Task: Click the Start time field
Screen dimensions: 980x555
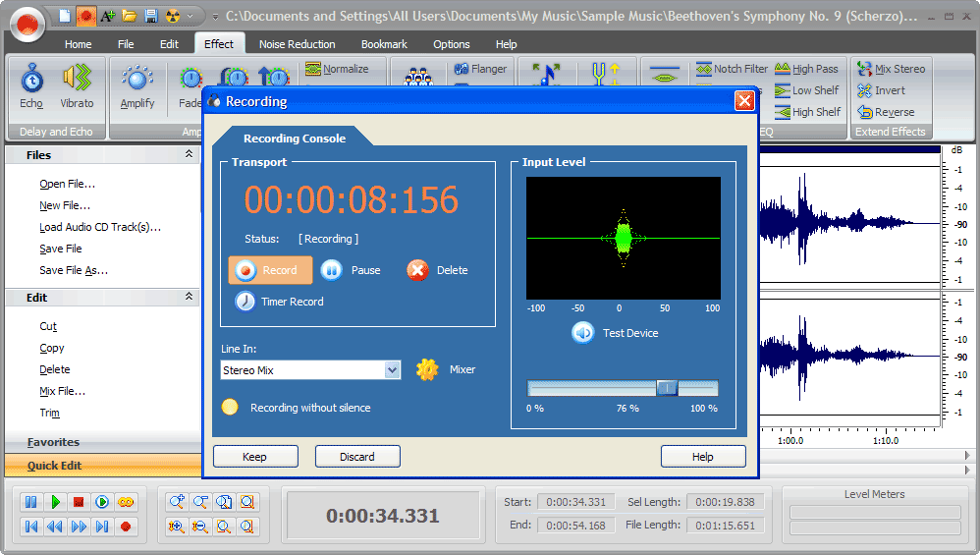Action: (x=575, y=502)
